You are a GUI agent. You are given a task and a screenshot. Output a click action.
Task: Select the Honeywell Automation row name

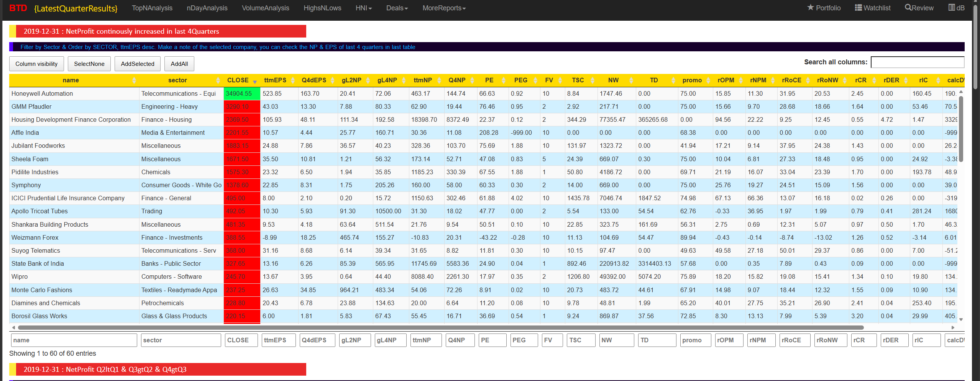pos(42,94)
